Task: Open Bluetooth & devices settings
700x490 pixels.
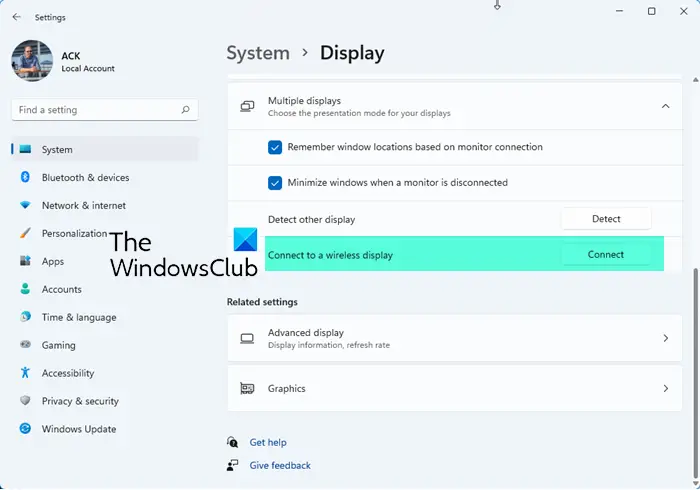Action: tap(104, 178)
